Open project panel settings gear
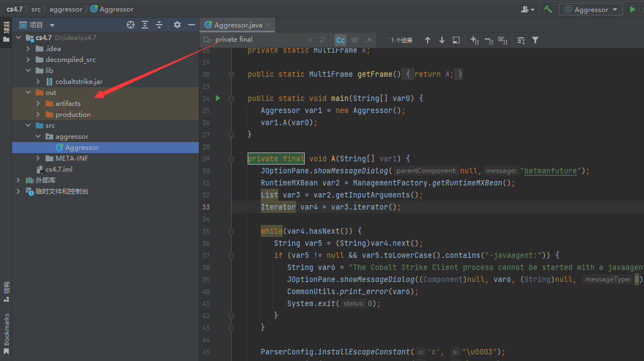The image size is (644, 361). (177, 25)
